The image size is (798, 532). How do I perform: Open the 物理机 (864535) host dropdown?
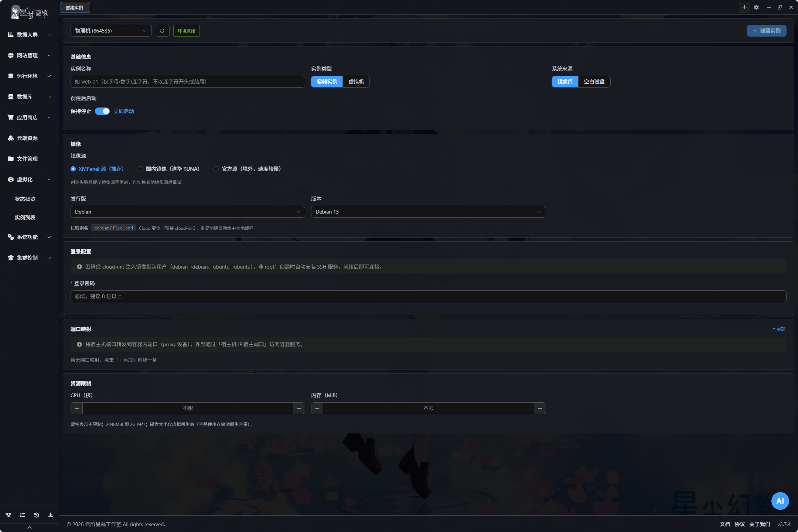click(x=111, y=31)
